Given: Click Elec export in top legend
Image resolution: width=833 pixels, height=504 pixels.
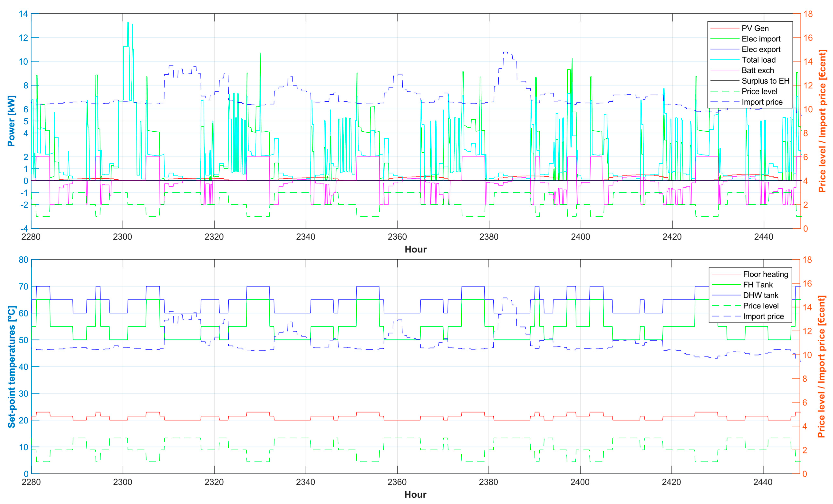Looking at the screenshot, I should click(x=761, y=49).
